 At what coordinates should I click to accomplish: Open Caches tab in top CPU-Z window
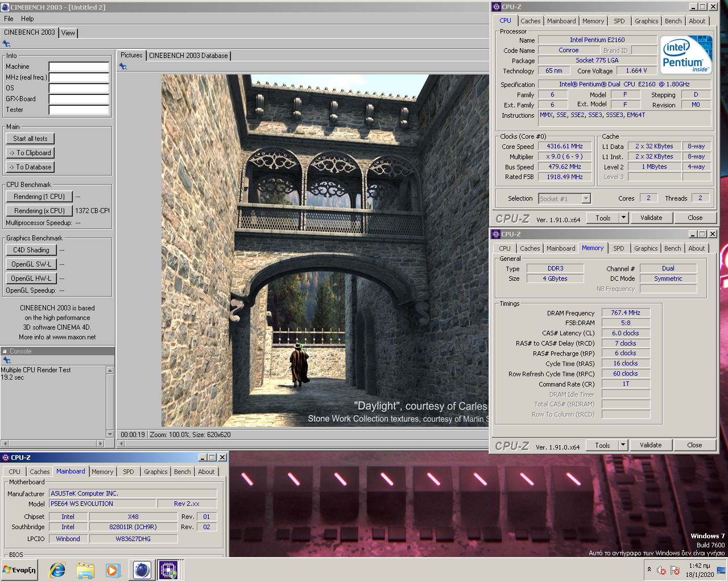(530, 21)
